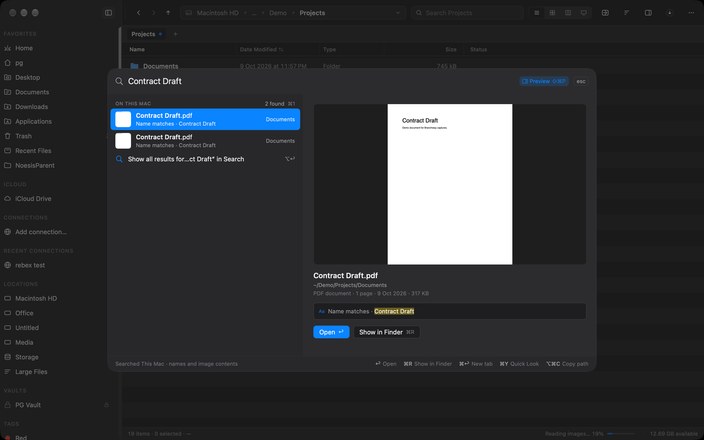Viewport: 704px width, 440px height.
Task: Open the more options ellipsis menu
Action: (x=691, y=13)
